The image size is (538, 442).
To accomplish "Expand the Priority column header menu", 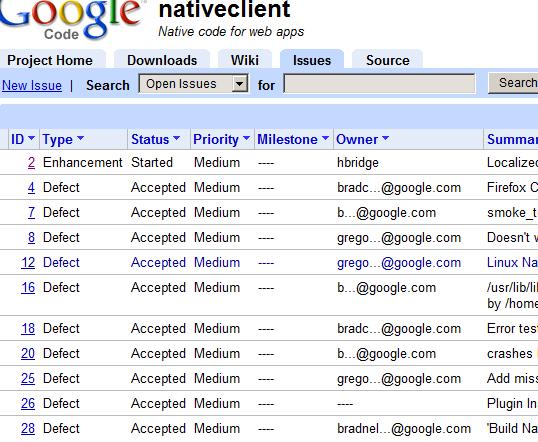I will click(x=222, y=139).
